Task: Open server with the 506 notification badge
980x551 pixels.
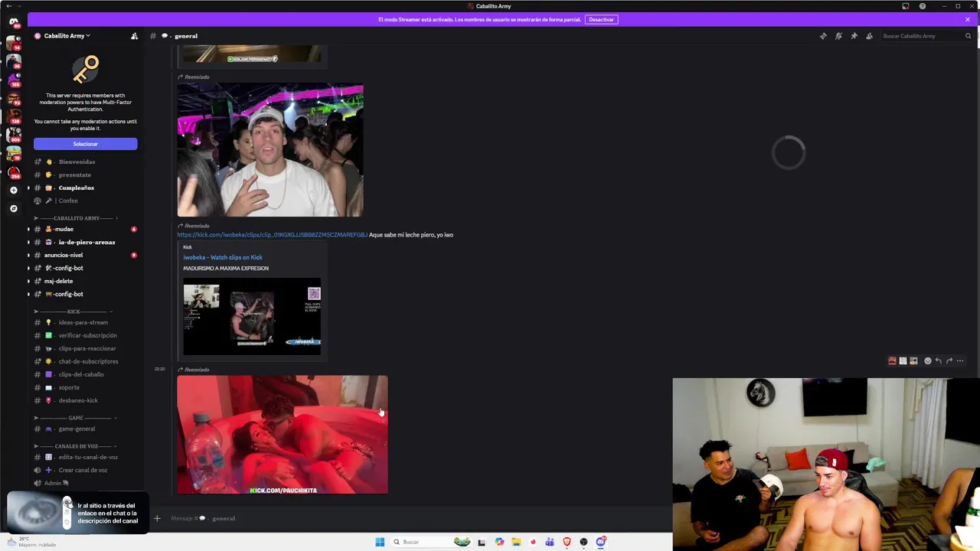Action: [13, 135]
